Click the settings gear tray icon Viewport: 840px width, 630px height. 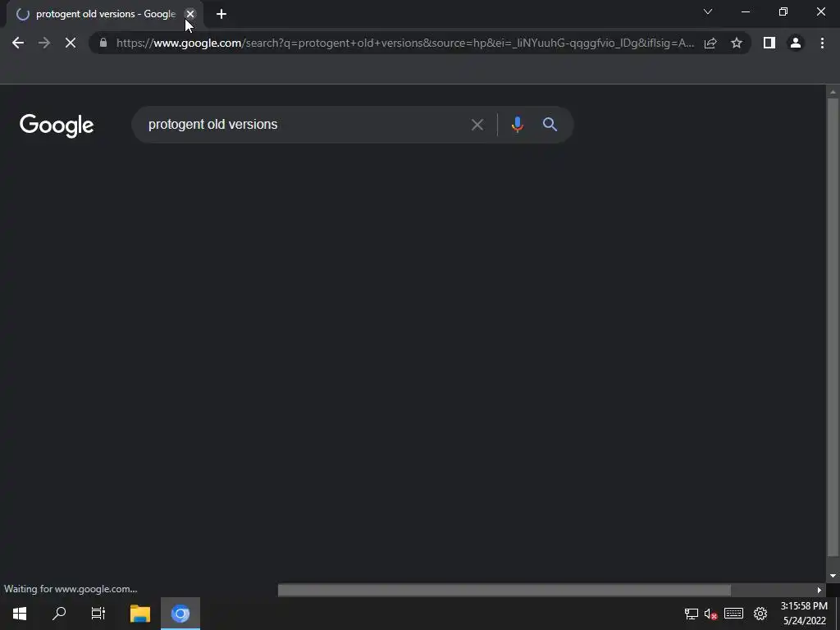760,614
